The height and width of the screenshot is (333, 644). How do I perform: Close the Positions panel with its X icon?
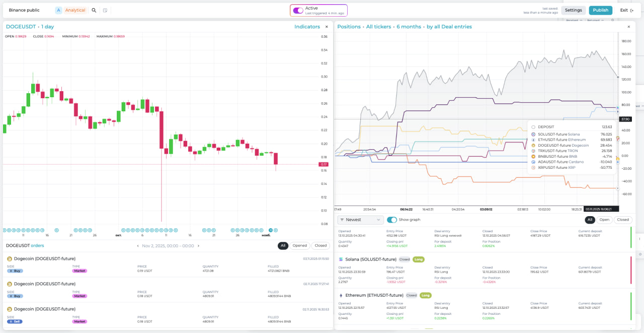[x=628, y=26]
